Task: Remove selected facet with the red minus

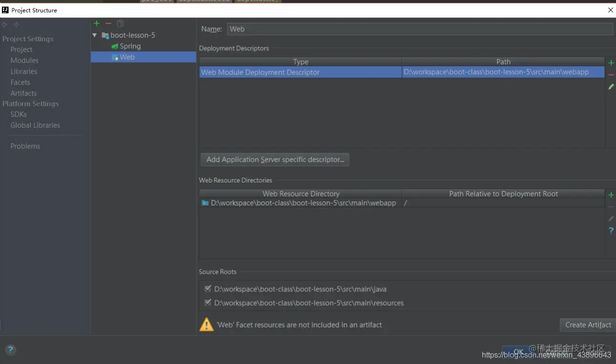Action: [x=108, y=23]
